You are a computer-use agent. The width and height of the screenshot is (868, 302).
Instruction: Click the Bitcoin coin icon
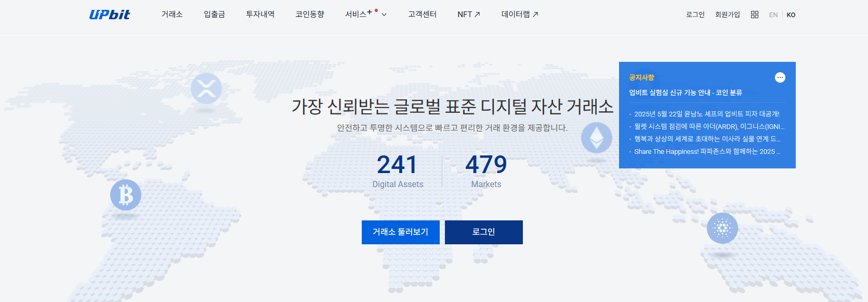[x=126, y=195]
